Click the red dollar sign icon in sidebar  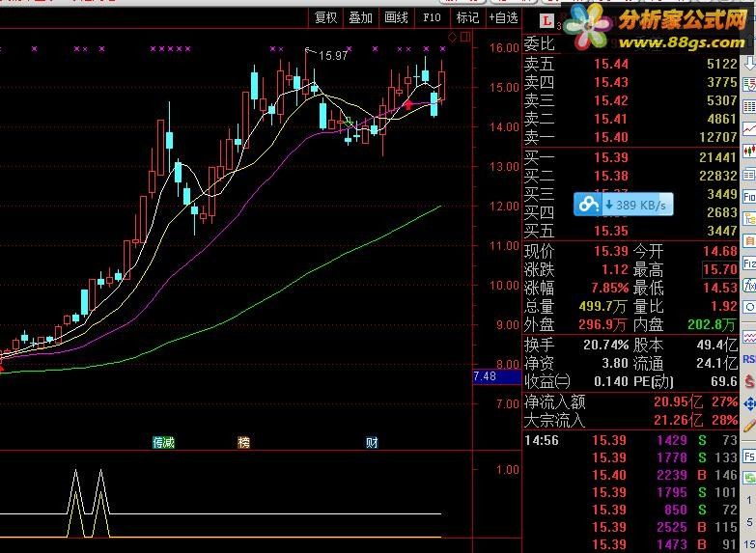(749, 381)
